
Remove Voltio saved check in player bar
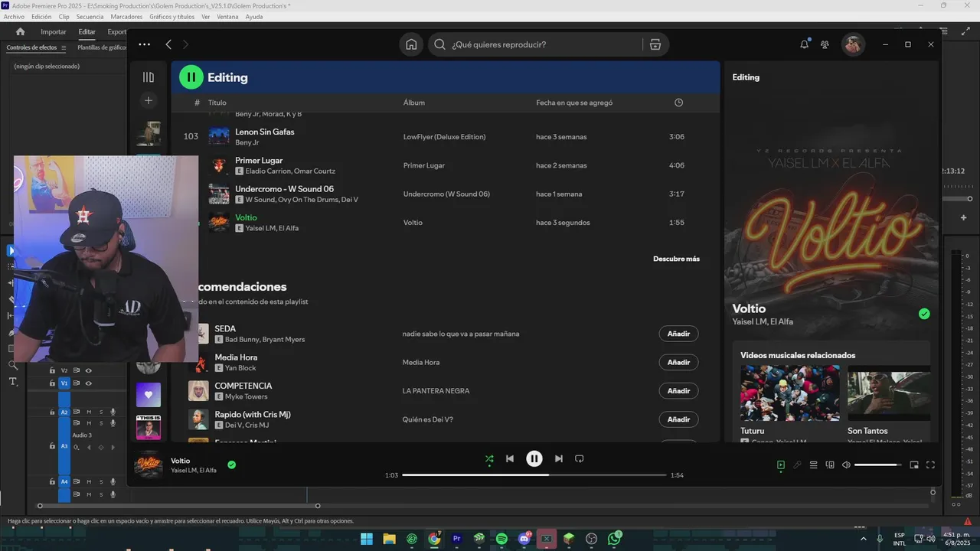click(231, 465)
